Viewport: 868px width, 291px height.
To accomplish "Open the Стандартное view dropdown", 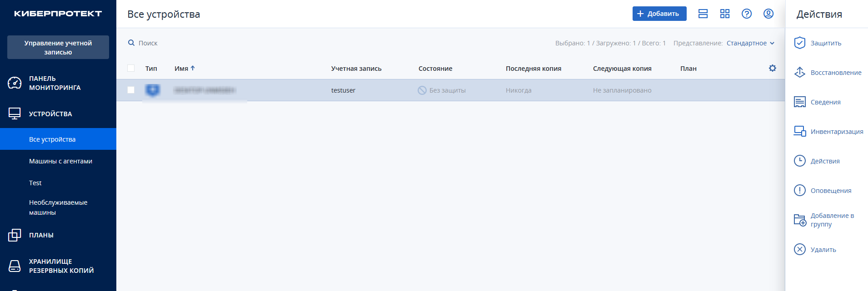I will pos(750,43).
